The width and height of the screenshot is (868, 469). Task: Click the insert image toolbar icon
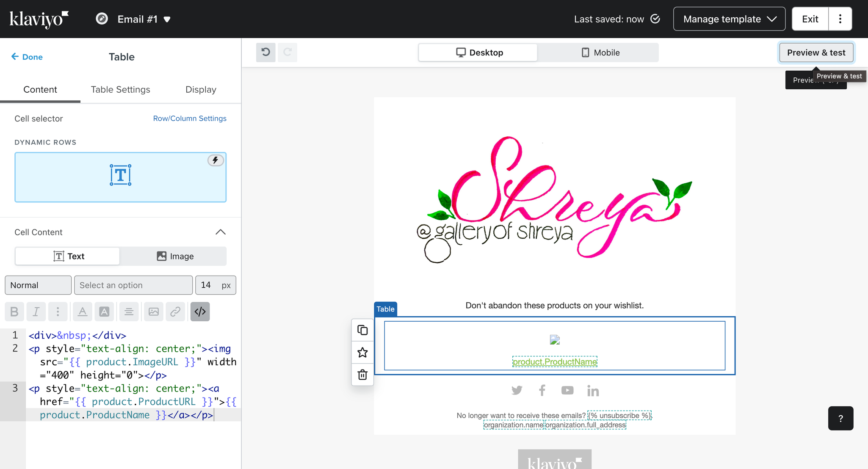click(x=153, y=312)
